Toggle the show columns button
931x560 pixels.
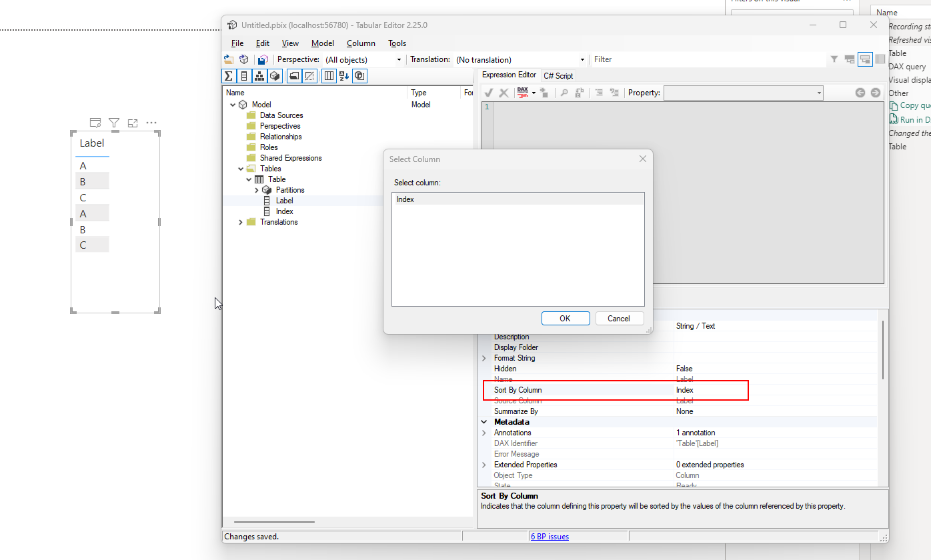point(244,76)
